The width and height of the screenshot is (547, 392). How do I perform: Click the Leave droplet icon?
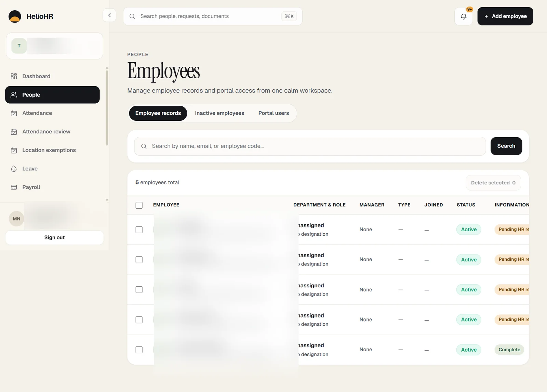[x=14, y=169]
